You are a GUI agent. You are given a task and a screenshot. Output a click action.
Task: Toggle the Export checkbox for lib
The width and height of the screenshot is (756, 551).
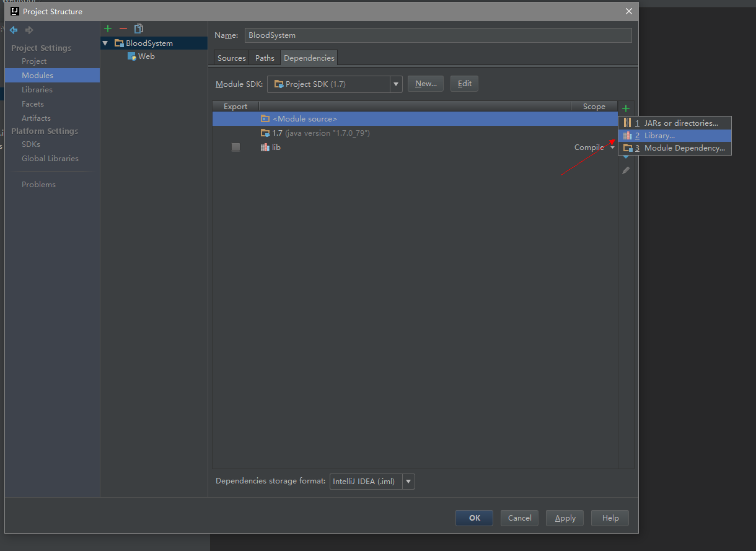[x=235, y=147]
